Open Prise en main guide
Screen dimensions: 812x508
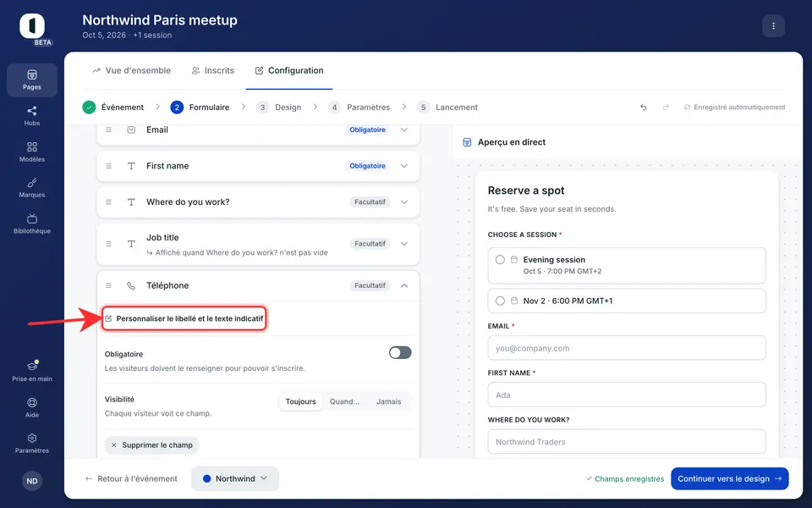coord(31,371)
